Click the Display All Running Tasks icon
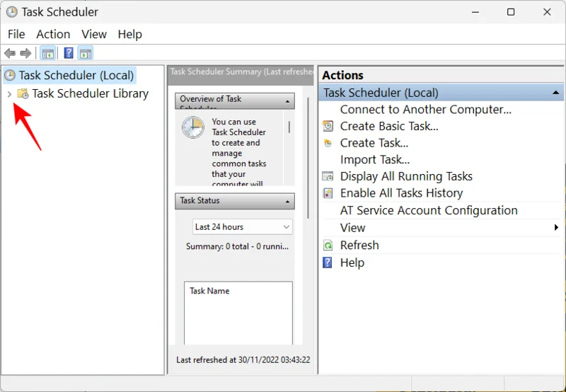Image resolution: width=566 pixels, height=392 pixels. (x=328, y=176)
